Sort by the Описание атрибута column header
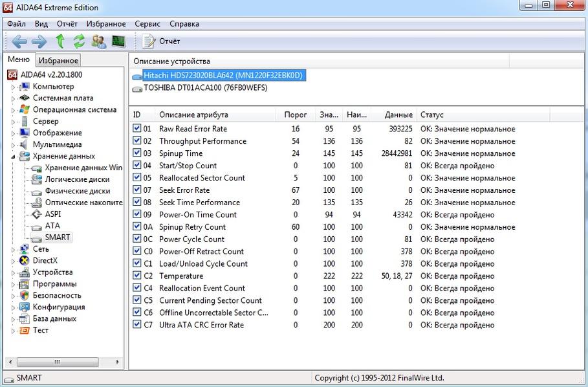The height and width of the screenshot is (387, 588). 215,115
